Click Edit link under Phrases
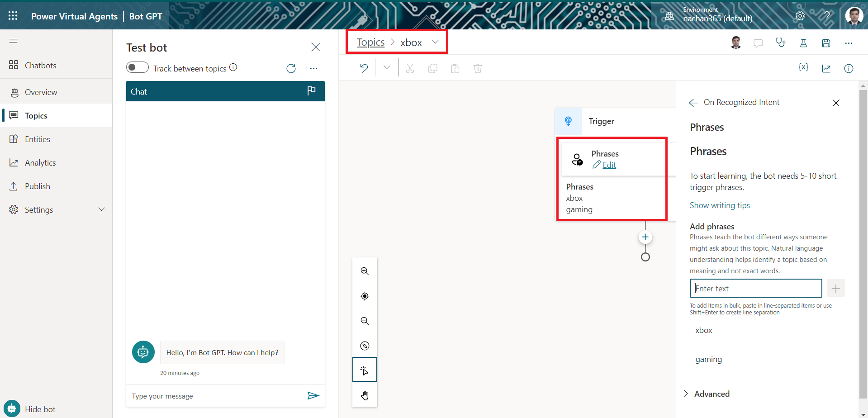 point(609,165)
